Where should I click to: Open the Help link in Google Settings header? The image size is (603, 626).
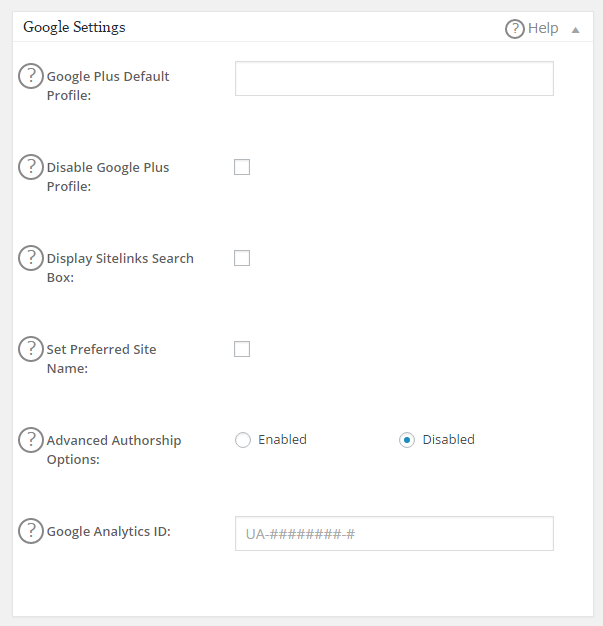[x=543, y=28]
